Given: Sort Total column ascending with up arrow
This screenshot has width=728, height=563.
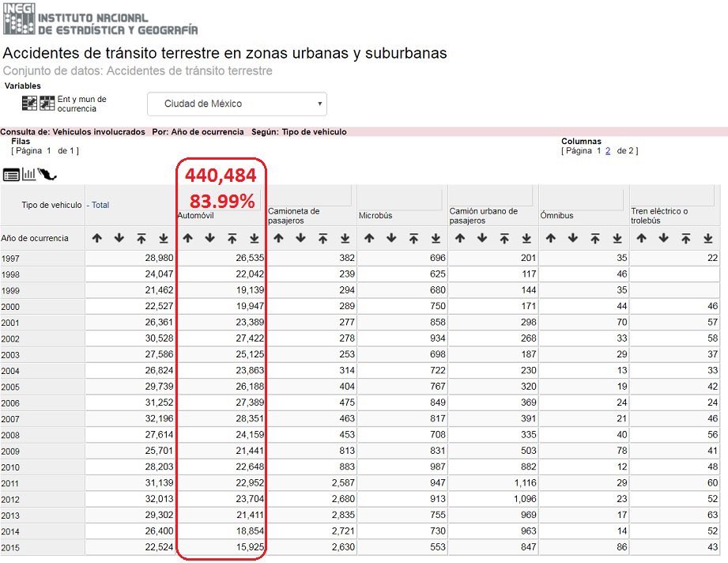Looking at the screenshot, I should coord(96,238).
